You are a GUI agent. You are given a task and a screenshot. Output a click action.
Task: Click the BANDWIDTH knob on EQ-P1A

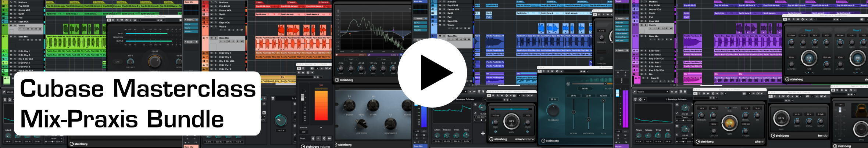[390, 123]
